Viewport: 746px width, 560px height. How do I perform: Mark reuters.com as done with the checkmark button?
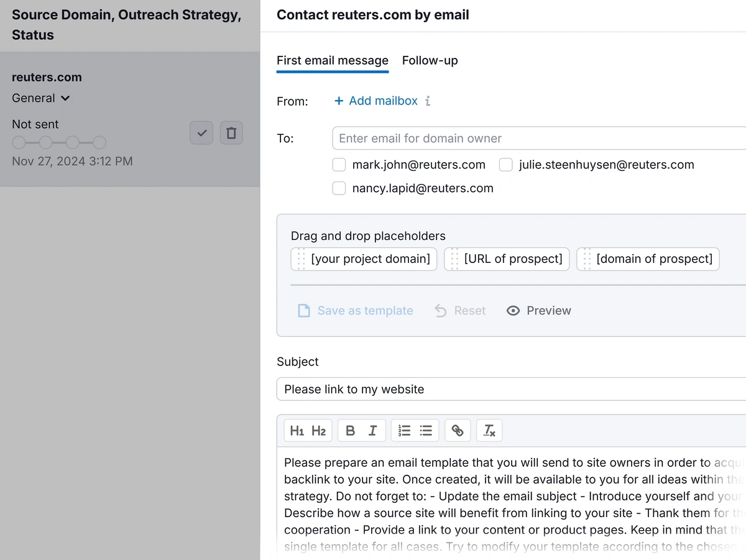click(201, 132)
